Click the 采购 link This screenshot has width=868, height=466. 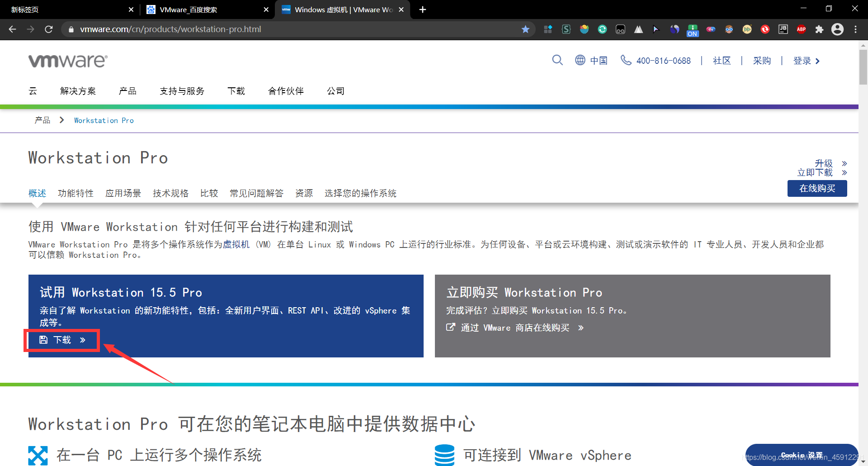pos(762,61)
